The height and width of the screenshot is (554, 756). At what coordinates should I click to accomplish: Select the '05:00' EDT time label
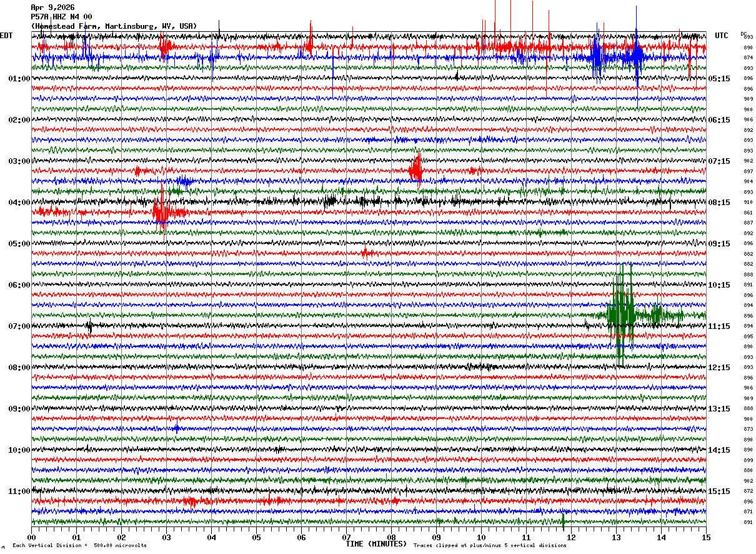tap(19, 244)
